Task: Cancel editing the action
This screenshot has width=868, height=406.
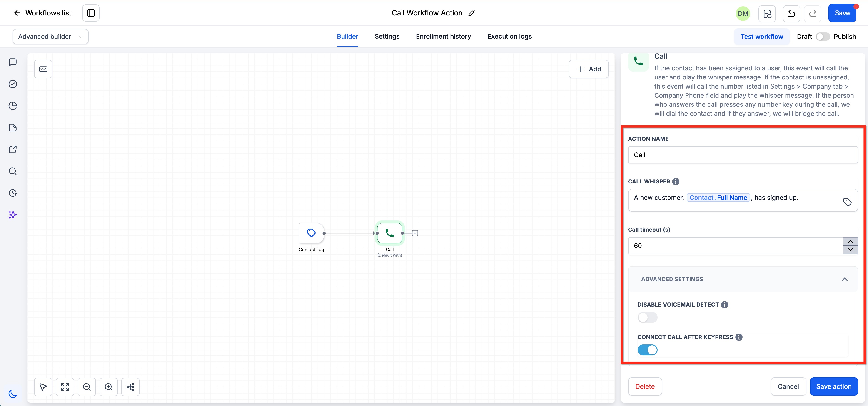Action: 788,386
